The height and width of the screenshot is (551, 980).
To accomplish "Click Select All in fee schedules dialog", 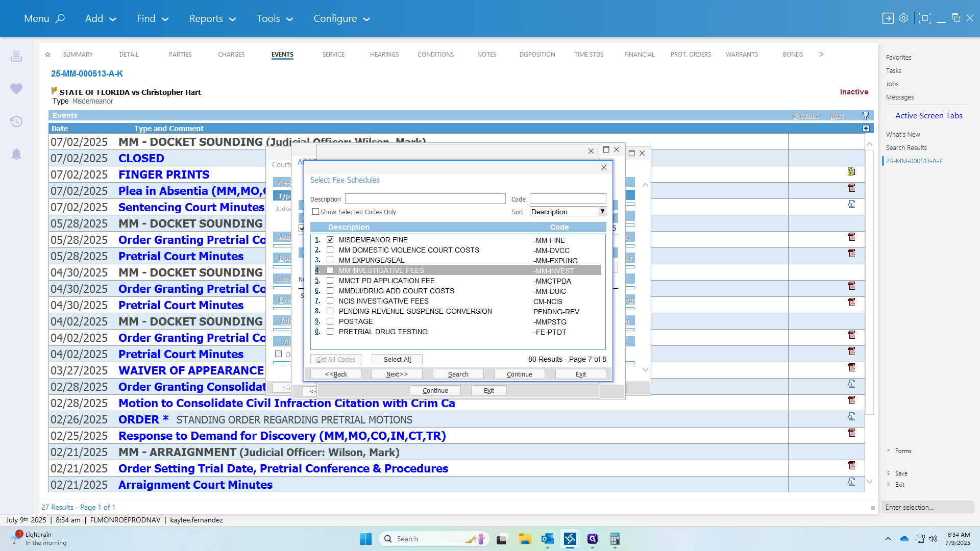I will (397, 359).
